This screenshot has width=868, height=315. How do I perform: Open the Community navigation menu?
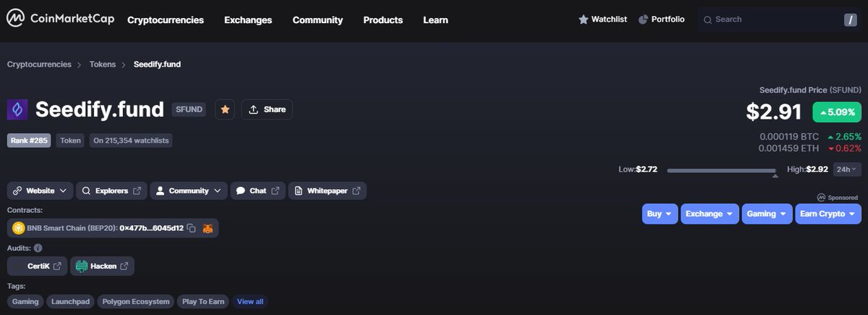(318, 20)
